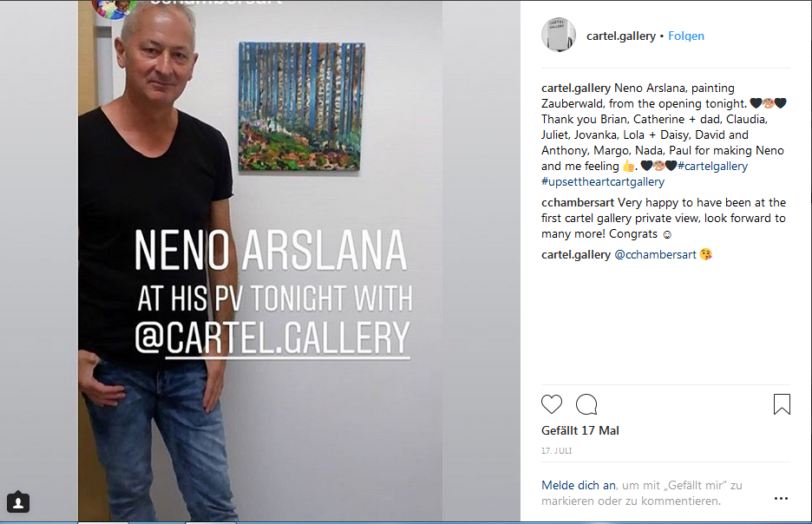This screenshot has height=524, width=812.
Task: Click the story avatar above the photo
Action: [x=114, y=7]
